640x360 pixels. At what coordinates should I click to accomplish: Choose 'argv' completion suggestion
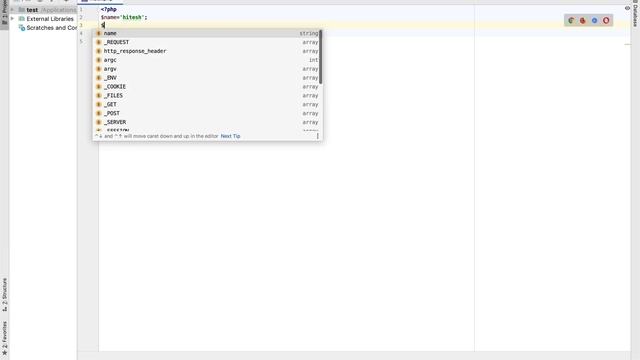(x=207, y=69)
